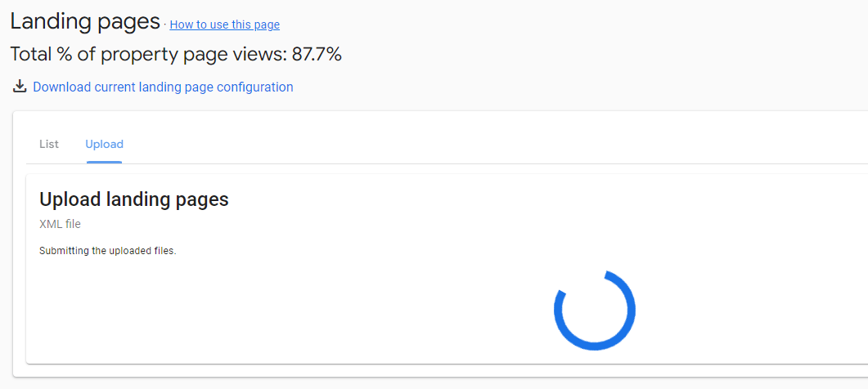Image resolution: width=868 pixels, height=389 pixels.
Task: Click the 'Landing pages' page title
Action: (x=85, y=22)
